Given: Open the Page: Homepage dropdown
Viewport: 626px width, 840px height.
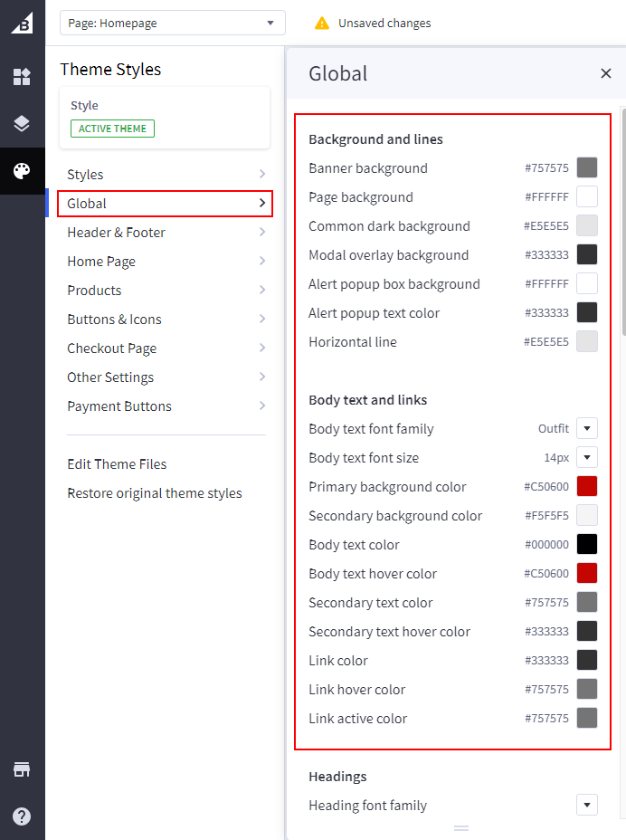Looking at the screenshot, I should pos(172,23).
